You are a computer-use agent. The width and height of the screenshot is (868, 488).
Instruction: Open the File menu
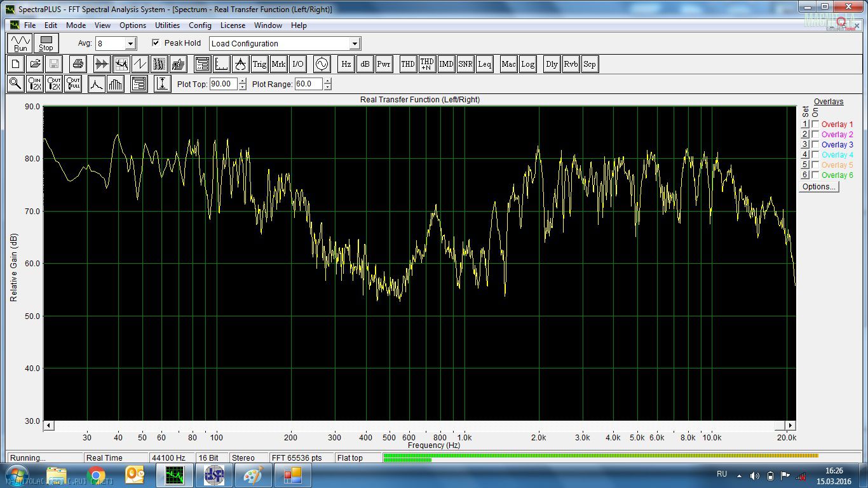coord(30,25)
